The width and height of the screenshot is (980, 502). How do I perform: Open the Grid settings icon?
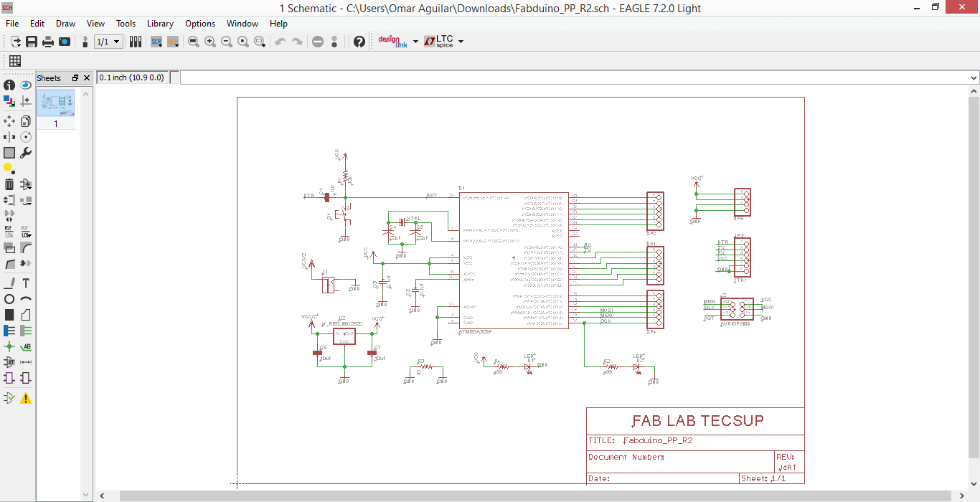[x=15, y=61]
